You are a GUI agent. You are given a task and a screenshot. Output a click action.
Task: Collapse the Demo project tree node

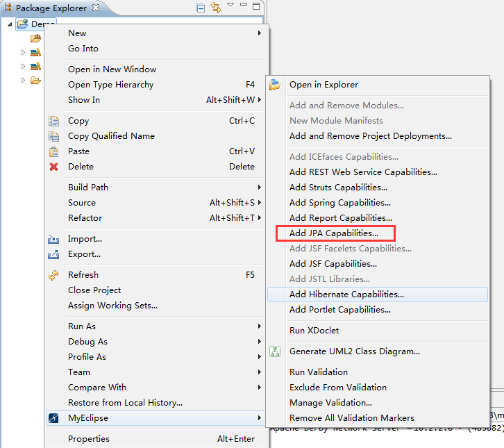pos(10,24)
